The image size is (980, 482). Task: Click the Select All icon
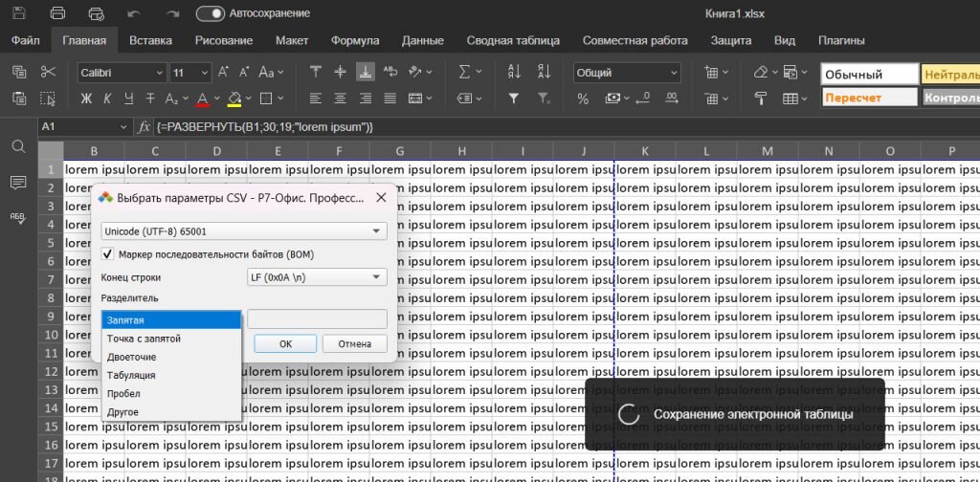coord(48,98)
